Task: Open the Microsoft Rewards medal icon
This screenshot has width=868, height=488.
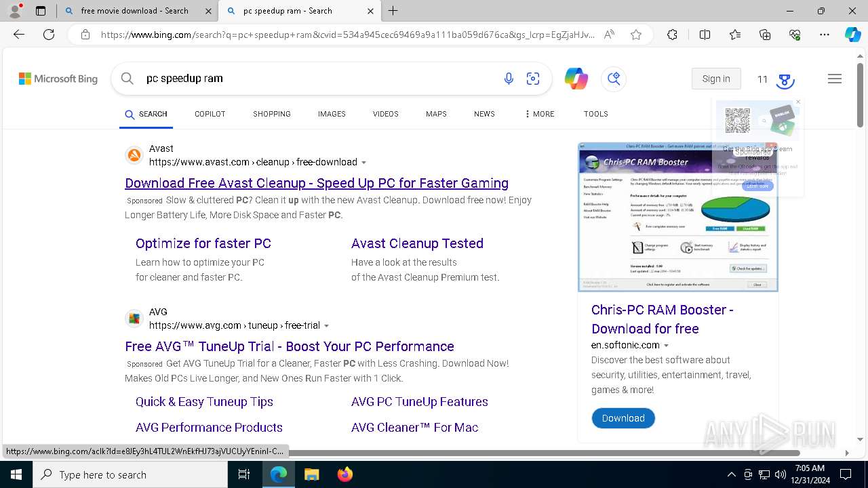Action: (x=785, y=80)
